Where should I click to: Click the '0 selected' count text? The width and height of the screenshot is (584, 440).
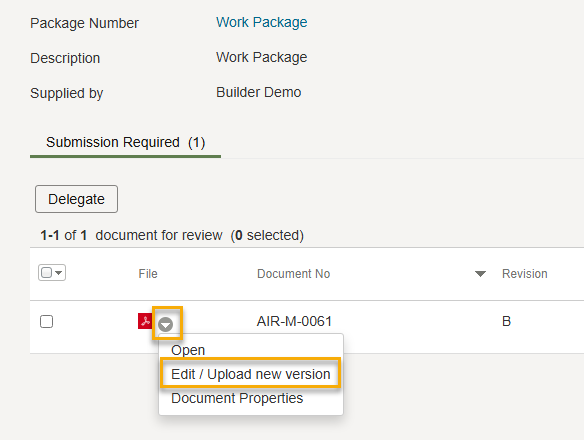[x=267, y=235]
